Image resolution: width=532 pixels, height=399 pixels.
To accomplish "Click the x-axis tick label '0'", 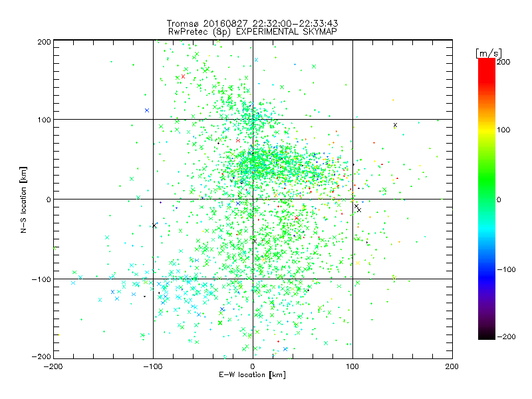I will (253, 366).
